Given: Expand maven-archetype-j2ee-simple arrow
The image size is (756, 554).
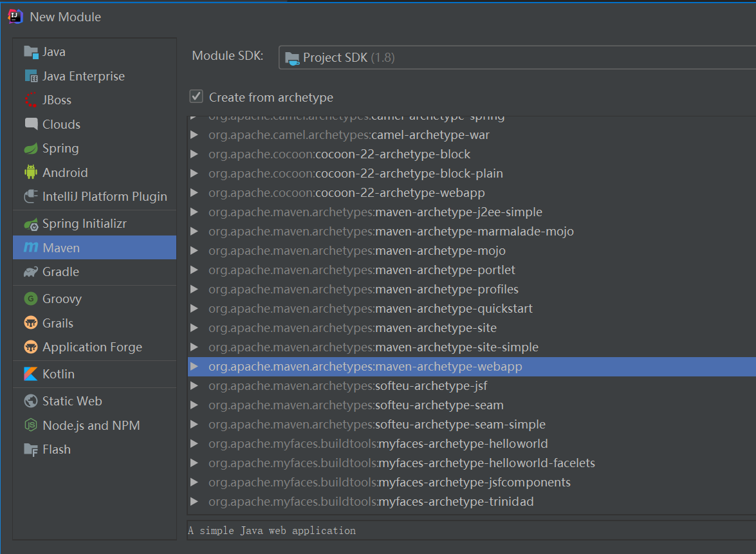Looking at the screenshot, I should pos(194,212).
